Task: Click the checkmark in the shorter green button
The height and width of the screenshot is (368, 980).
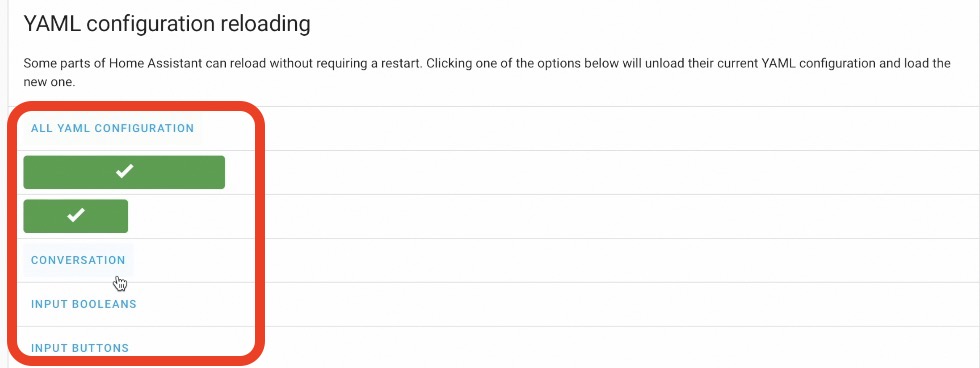Action: 76,216
